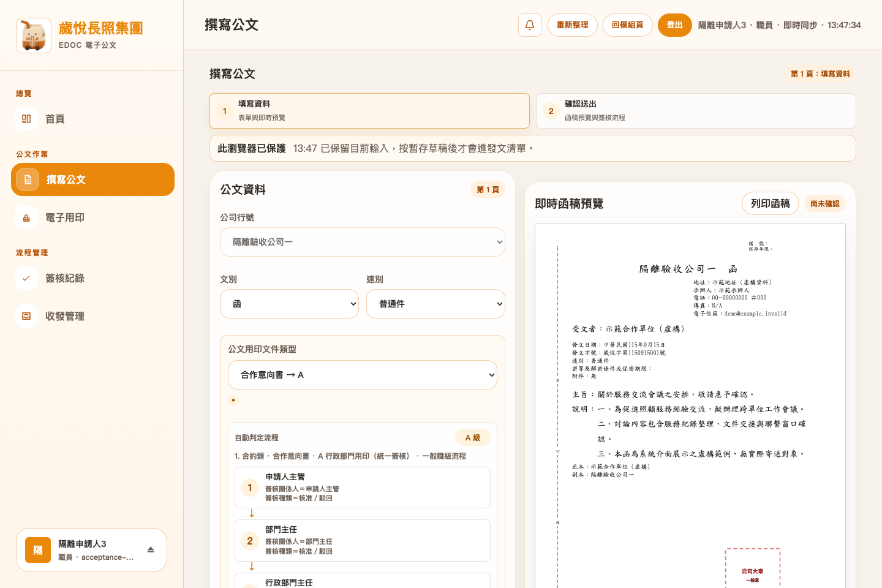Click the 首頁 dashboard icon
This screenshot has width=882, height=588.
[26, 119]
